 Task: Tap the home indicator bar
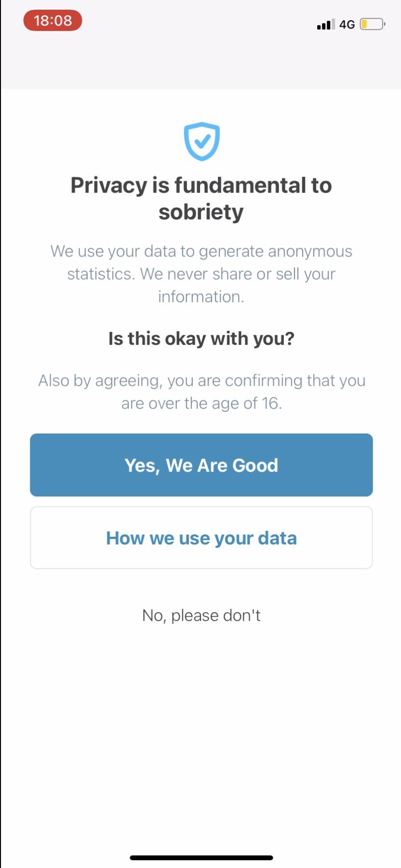pos(201,858)
